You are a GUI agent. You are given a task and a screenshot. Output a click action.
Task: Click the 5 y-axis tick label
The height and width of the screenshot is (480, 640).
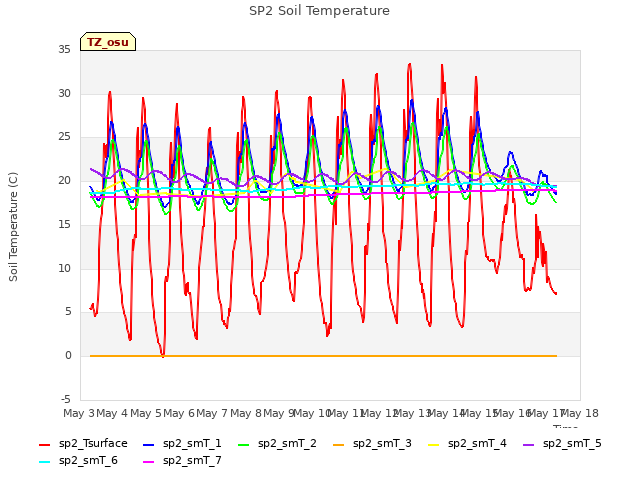(68, 312)
